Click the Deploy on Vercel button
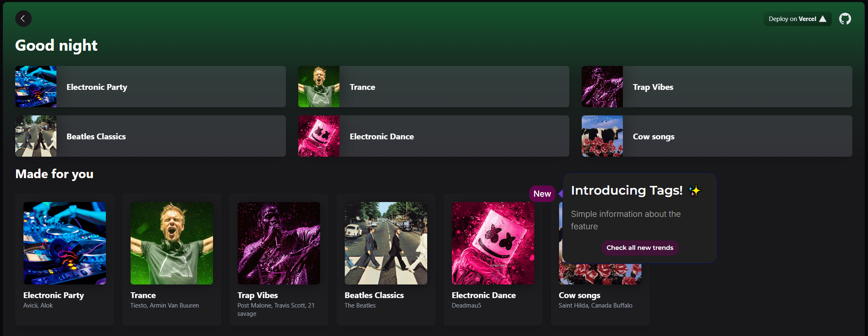This screenshot has height=336, width=868. pos(797,19)
